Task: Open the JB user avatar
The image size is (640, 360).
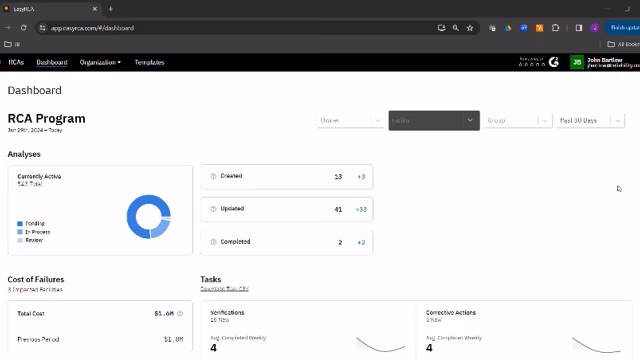Action: 577,62
